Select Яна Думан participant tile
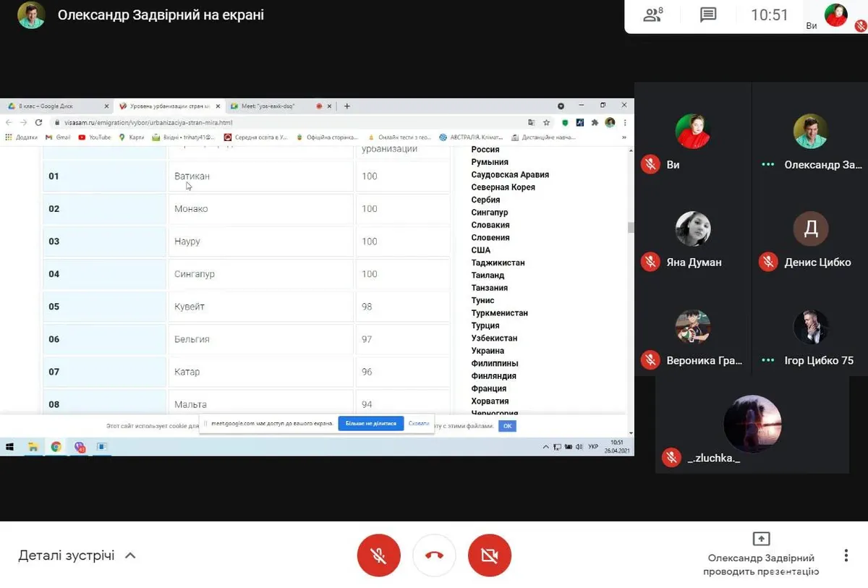This screenshot has height=588, width=868. click(693, 229)
